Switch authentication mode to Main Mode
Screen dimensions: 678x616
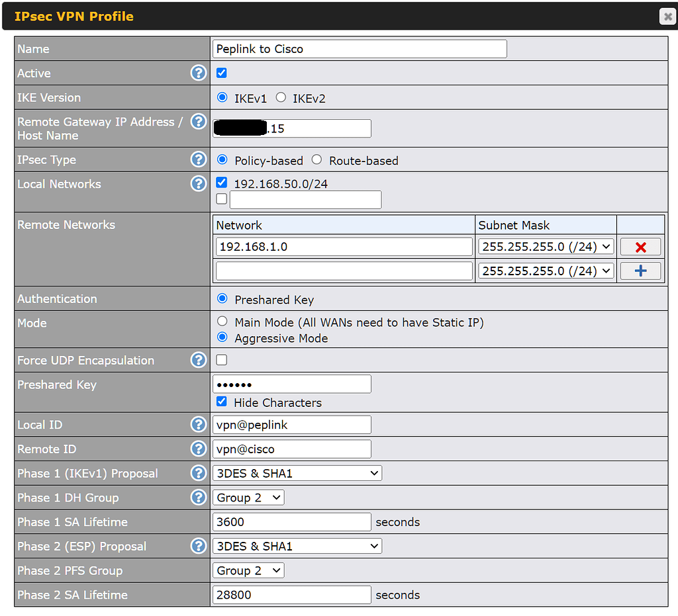tap(222, 321)
